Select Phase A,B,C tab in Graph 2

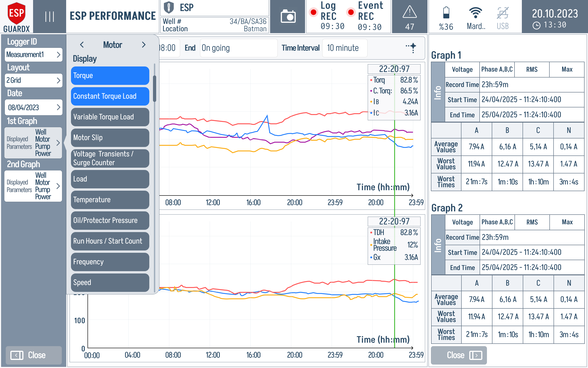[x=497, y=222]
